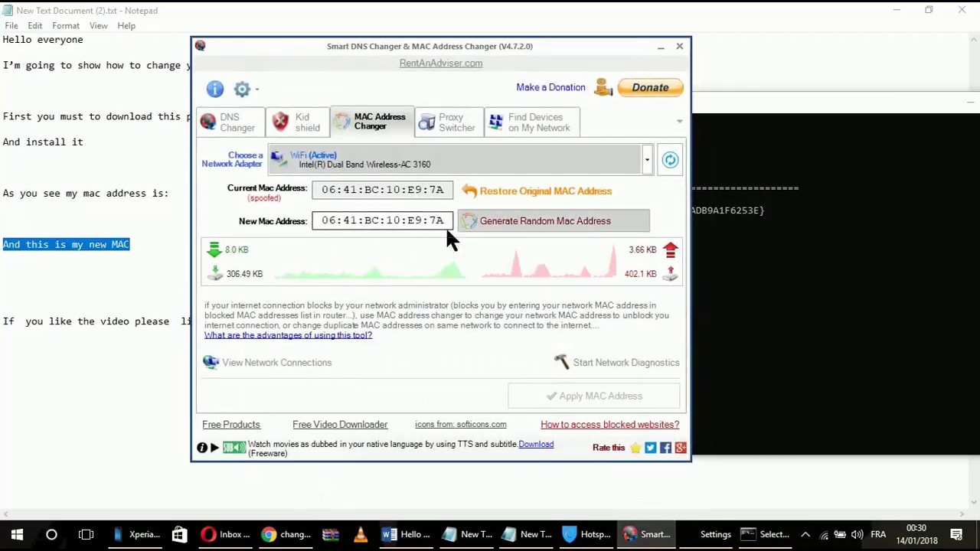
Task: Open the Proxy Switcher tab
Action: coord(449,122)
